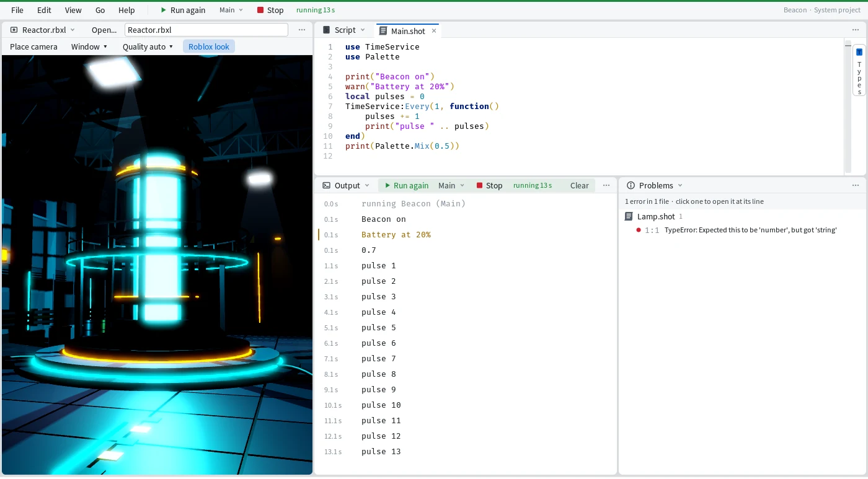Toggle the Types side panel

(x=859, y=70)
